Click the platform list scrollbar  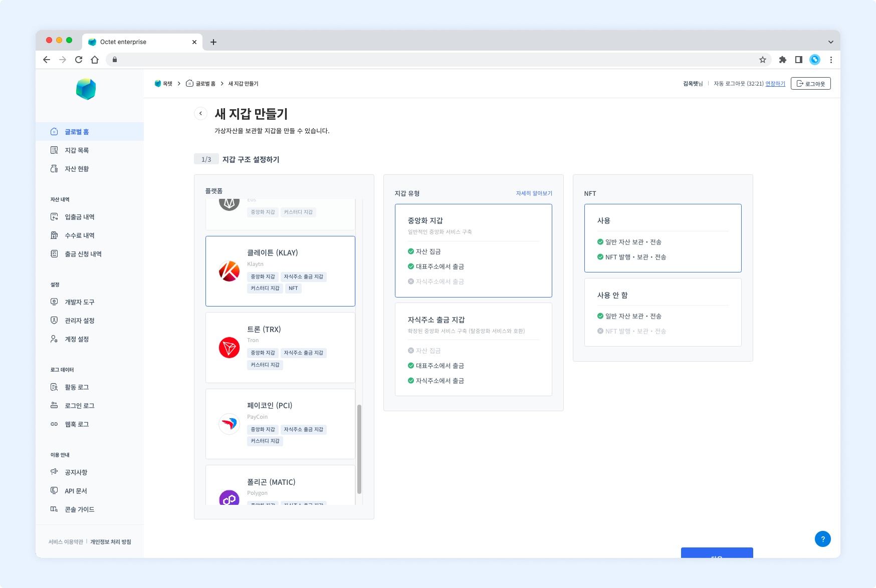tap(359, 449)
